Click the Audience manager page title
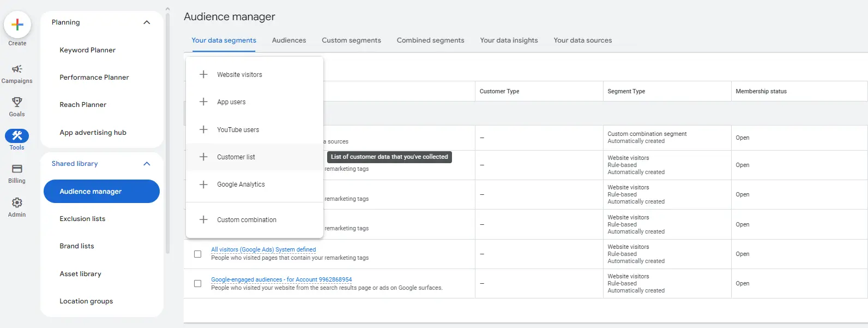The height and width of the screenshot is (328, 868). point(230,16)
